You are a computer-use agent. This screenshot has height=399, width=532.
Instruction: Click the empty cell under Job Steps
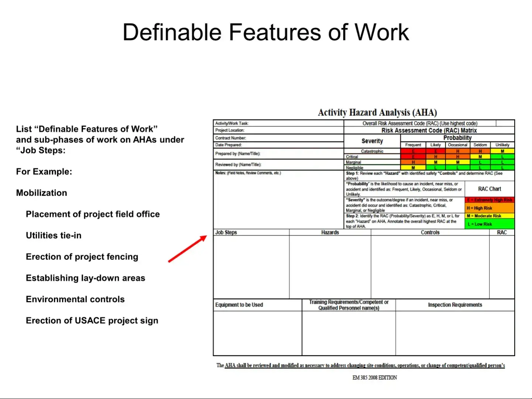(x=251, y=267)
